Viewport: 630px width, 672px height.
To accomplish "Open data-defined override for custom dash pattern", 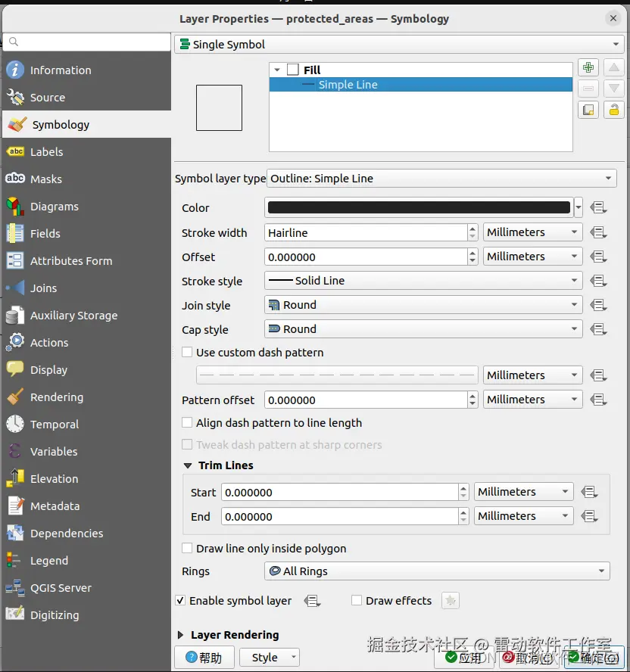I will tap(598, 375).
